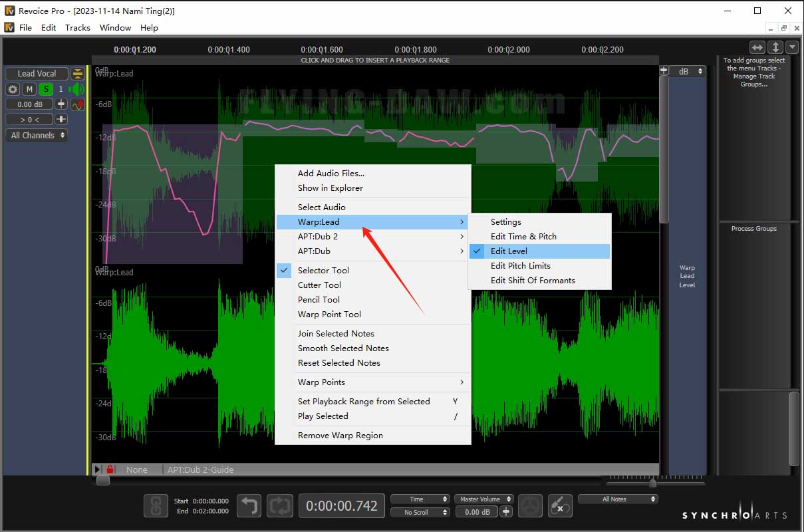Choose Set Playback Range from Selected
The height and width of the screenshot is (532, 804).
[374, 402]
